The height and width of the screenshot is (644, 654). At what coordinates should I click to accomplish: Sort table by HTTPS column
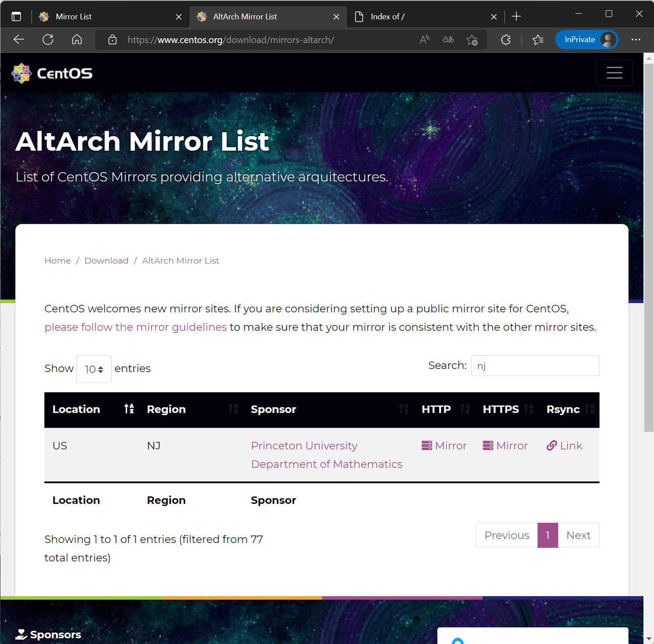click(x=507, y=409)
